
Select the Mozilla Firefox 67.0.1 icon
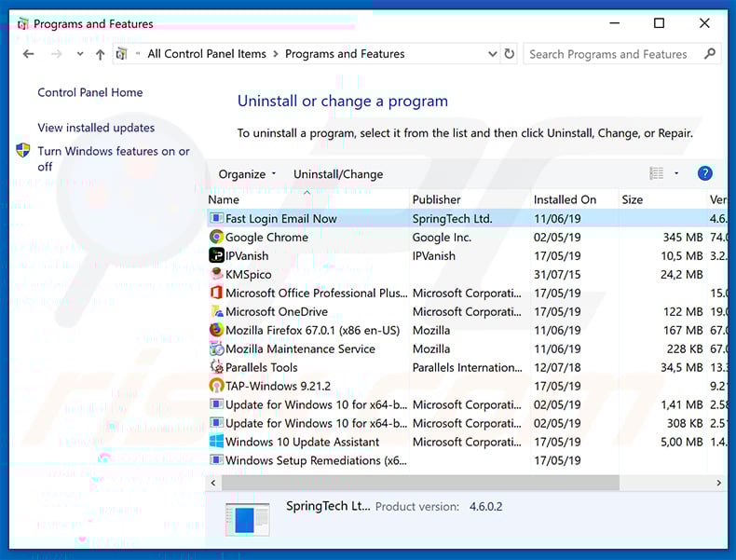(x=216, y=330)
